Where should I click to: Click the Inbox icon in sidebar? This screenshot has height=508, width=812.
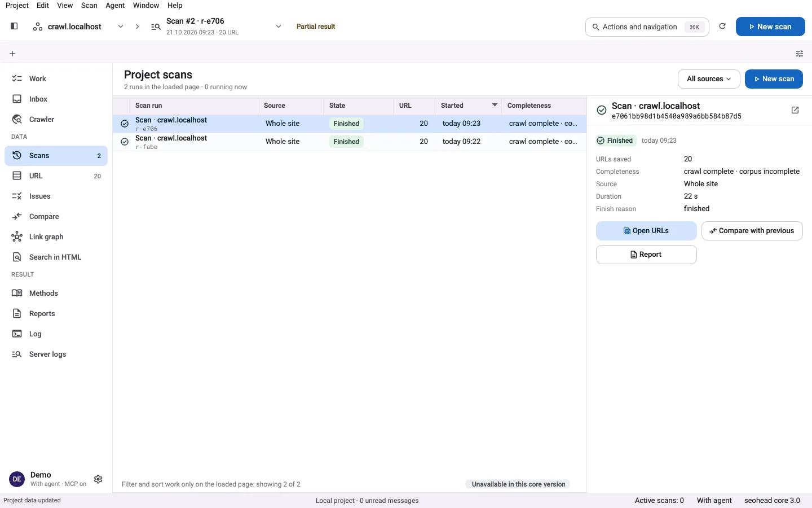tap(17, 99)
